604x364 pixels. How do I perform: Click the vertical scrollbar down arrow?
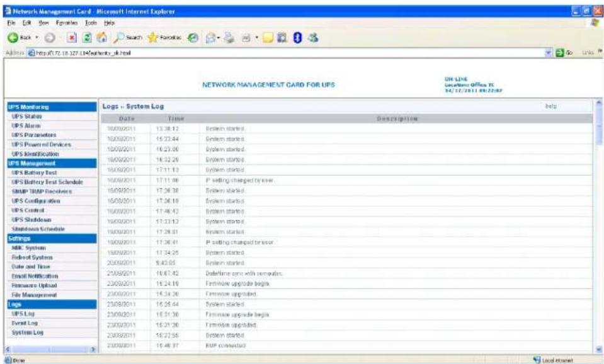[598, 350]
